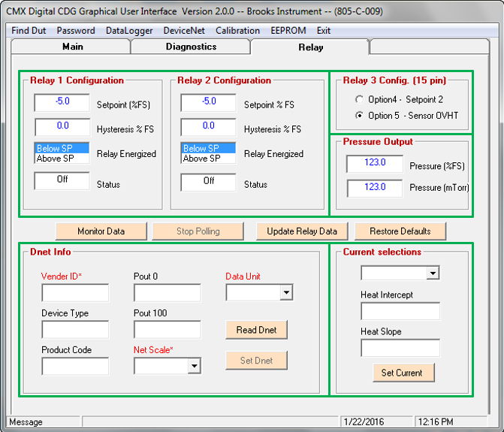Viewport: 504px width, 432px height.
Task: Click the Heat Slope input field
Action: (400, 347)
